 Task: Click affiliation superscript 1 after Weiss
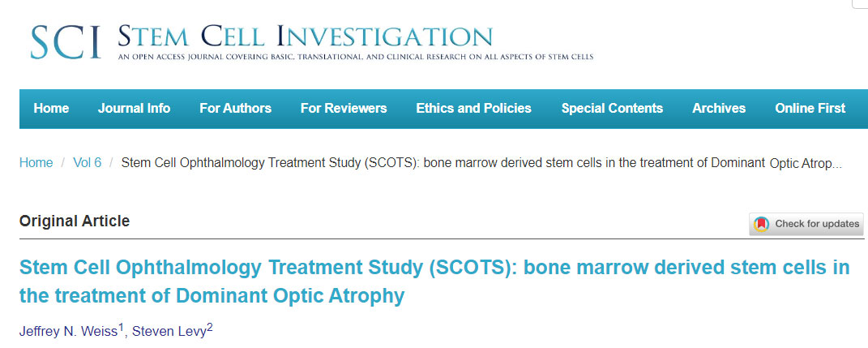(121, 328)
